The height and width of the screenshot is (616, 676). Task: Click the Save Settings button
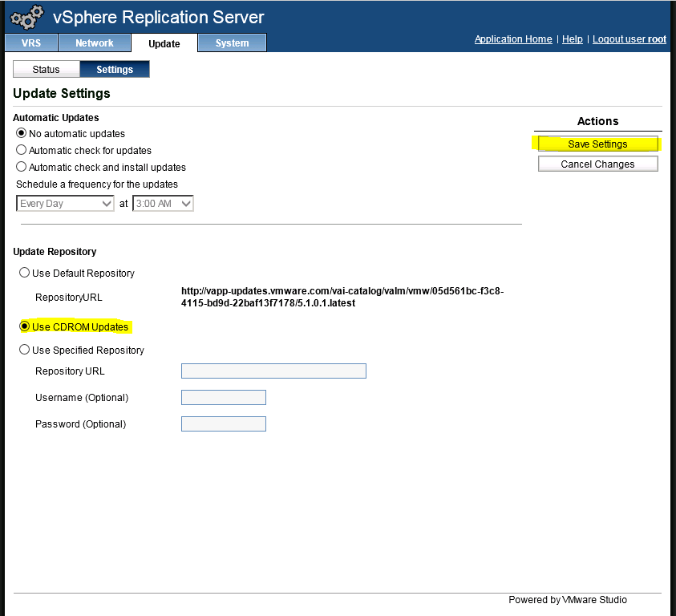click(x=597, y=143)
